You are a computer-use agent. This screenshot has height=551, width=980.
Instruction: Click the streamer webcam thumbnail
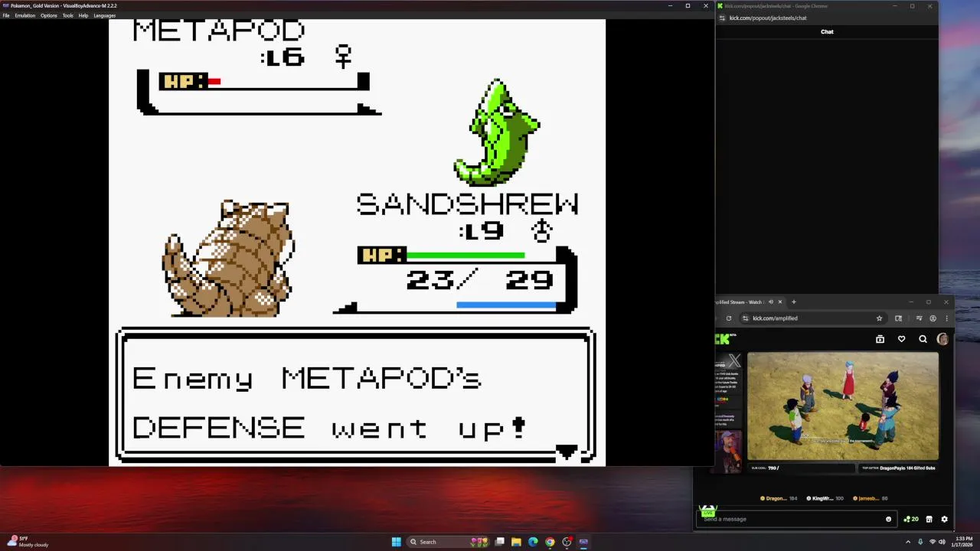click(729, 452)
